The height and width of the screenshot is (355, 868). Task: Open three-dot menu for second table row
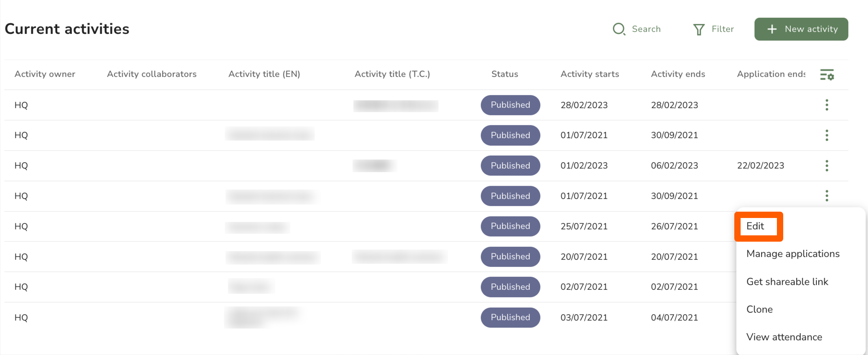click(827, 135)
